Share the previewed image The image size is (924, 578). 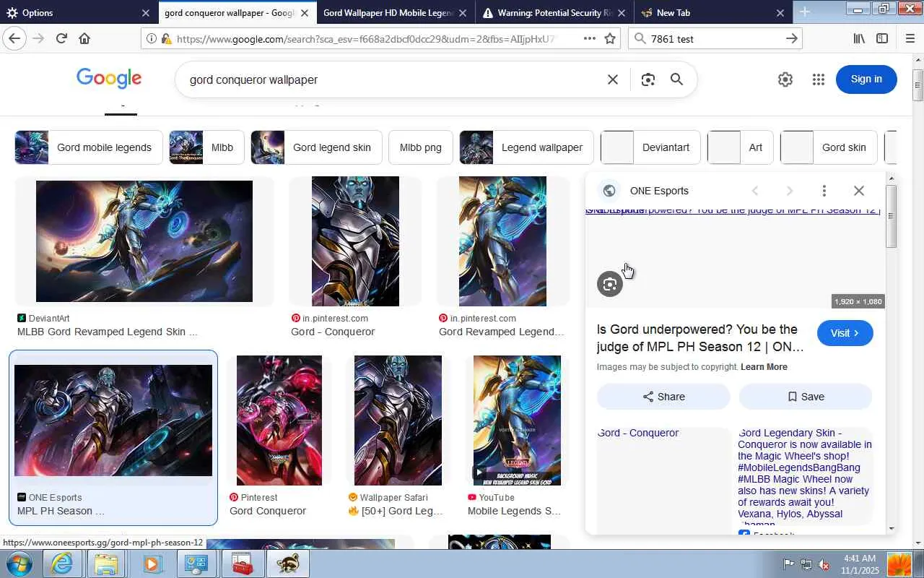tap(663, 397)
